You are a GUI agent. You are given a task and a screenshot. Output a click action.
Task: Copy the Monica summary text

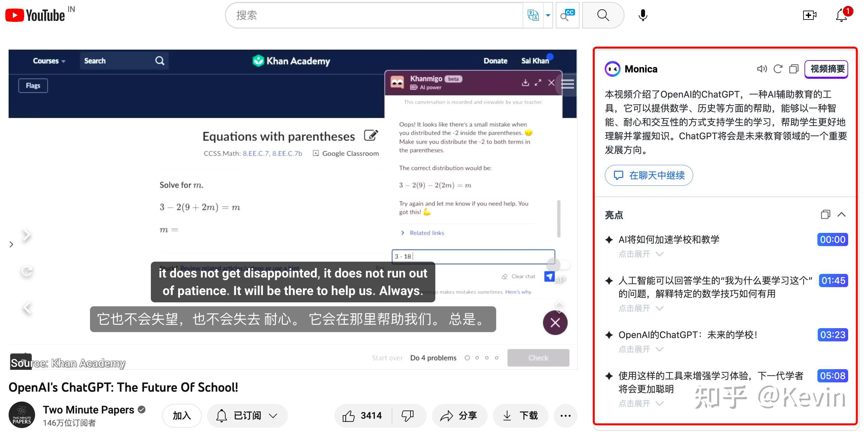point(794,69)
